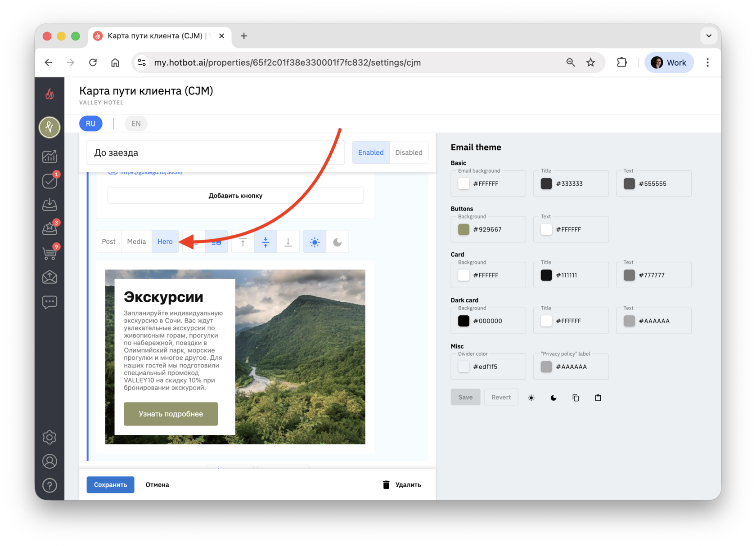
Task: View site information icon in the address bar
Action: tap(142, 63)
